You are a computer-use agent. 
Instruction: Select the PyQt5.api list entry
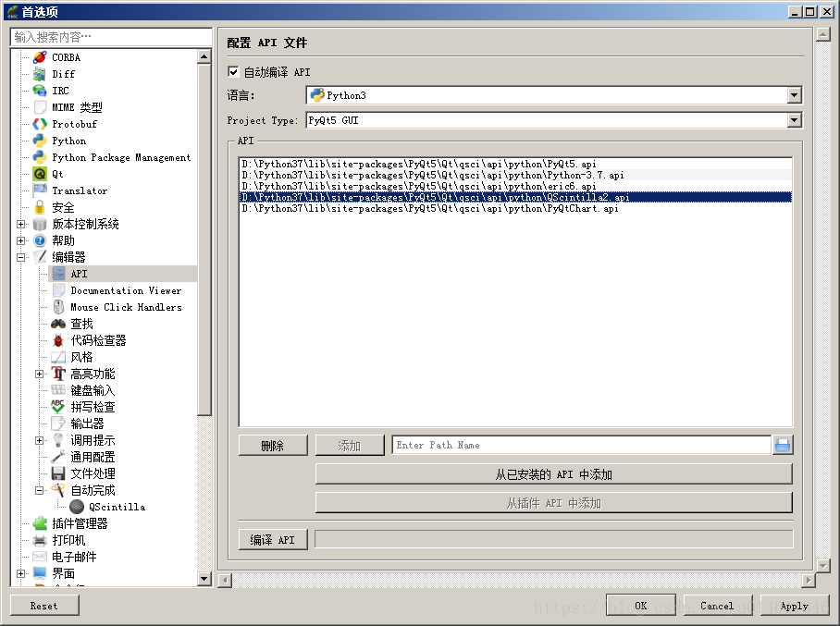pos(515,164)
